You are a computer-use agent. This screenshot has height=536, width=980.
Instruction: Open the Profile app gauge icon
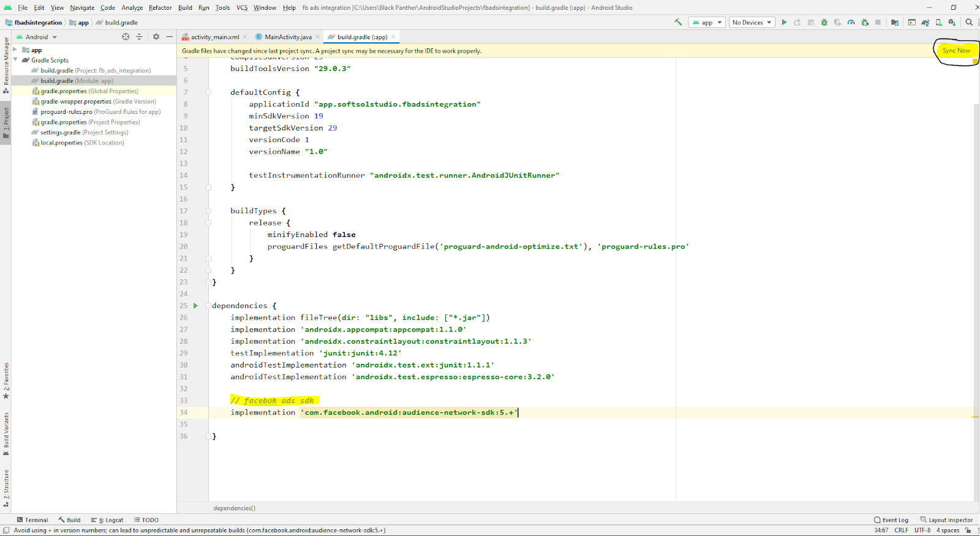[x=851, y=22]
